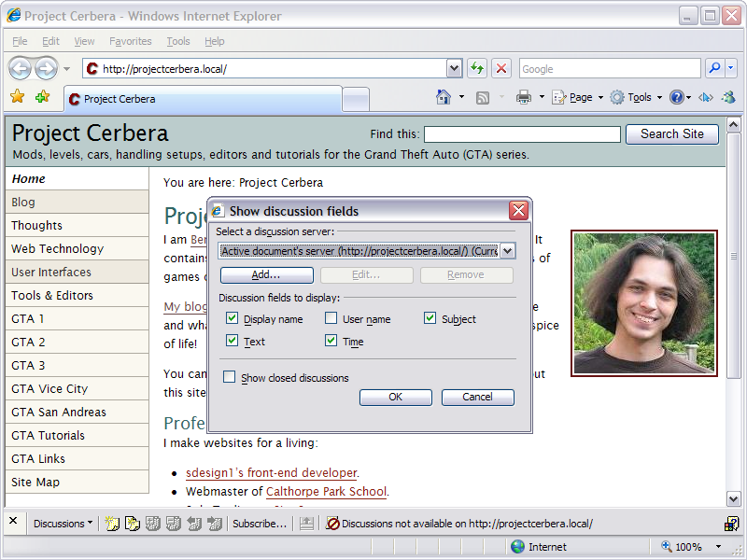Click the Stop loading red X icon
Screen dimensions: 747x560
(501, 68)
